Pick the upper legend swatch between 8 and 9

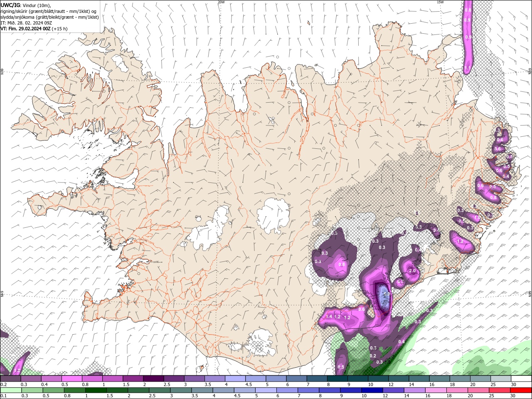tap(337, 379)
